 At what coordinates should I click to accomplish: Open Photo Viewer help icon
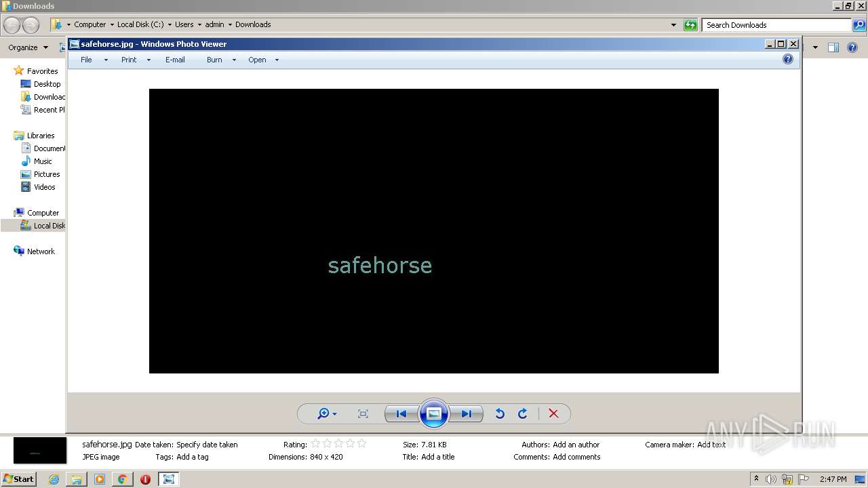coord(788,60)
